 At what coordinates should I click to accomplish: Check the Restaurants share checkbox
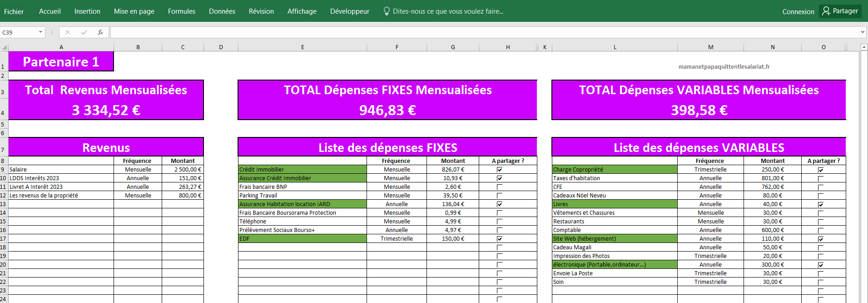click(821, 222)
